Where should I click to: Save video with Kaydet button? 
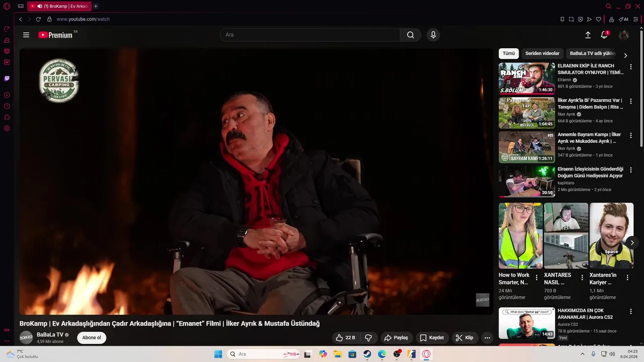tap(432, 338)
